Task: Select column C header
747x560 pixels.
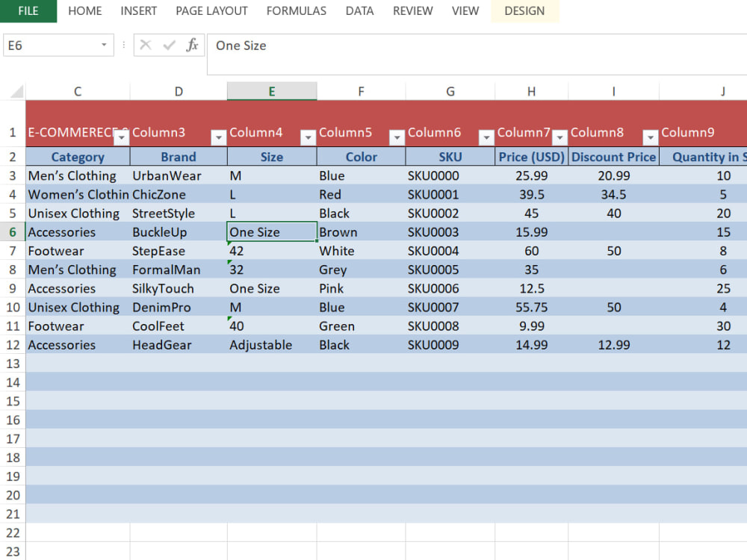Action: (78, 91)
